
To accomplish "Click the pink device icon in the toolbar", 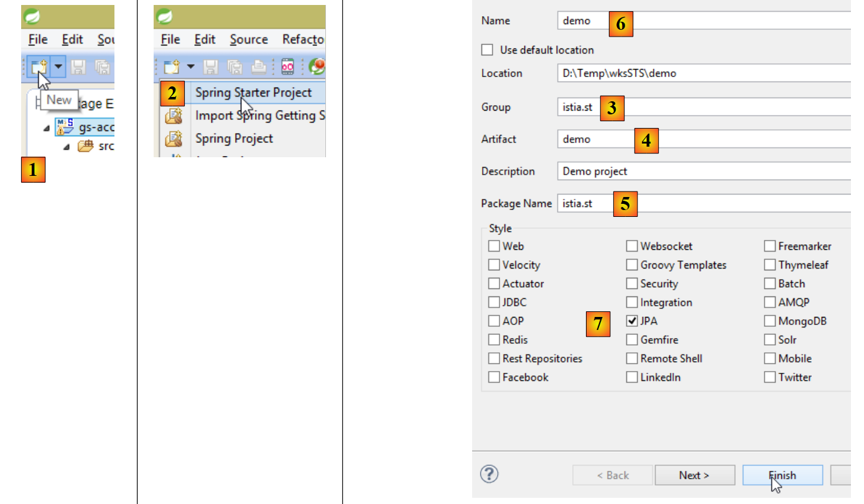I will tap(288, 66).
